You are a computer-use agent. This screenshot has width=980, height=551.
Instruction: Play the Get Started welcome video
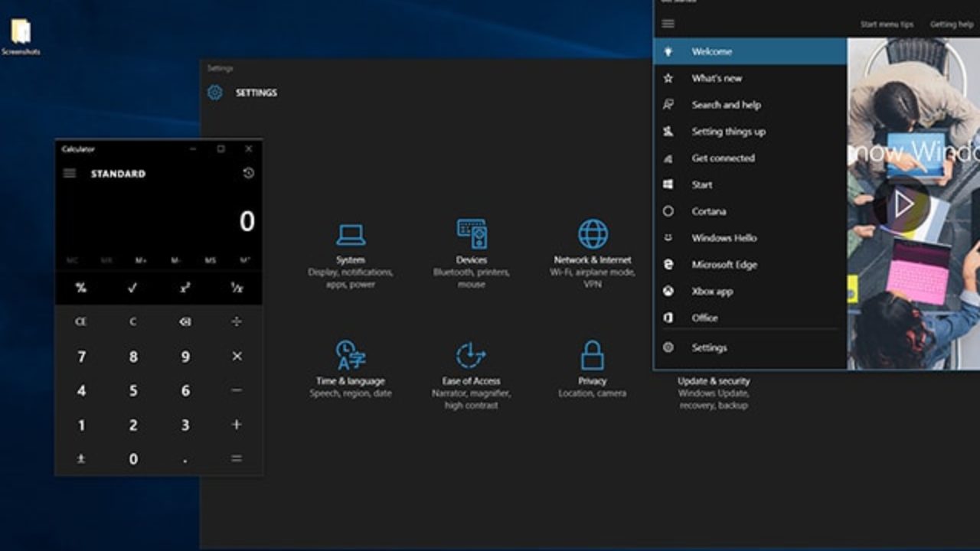pos(903,203)
